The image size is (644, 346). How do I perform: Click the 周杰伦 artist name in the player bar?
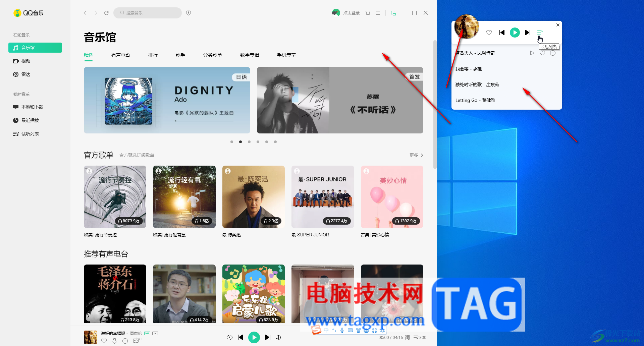(136, 334)
